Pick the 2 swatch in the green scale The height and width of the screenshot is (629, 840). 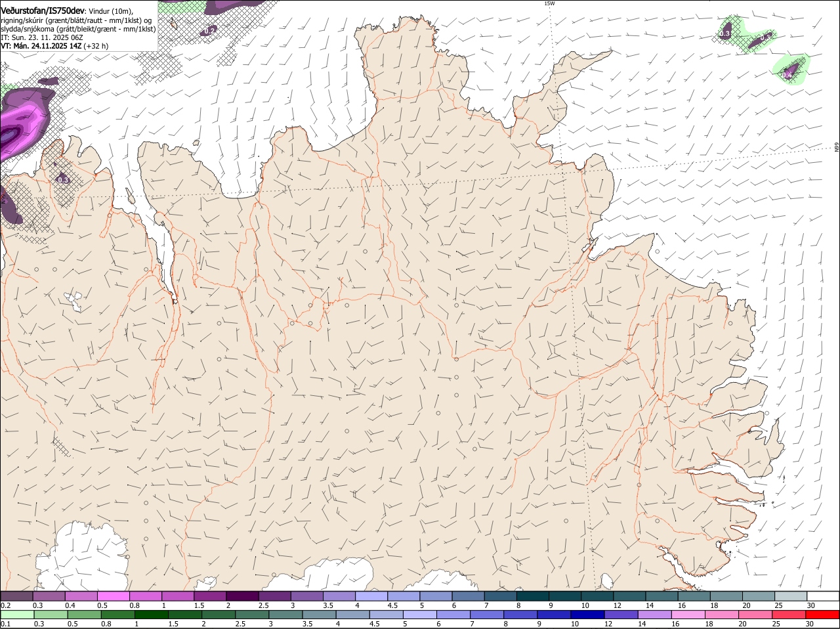click(219, 614)
